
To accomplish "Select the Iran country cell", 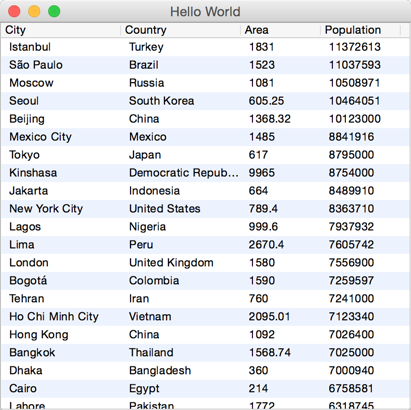I will point(139,299).
